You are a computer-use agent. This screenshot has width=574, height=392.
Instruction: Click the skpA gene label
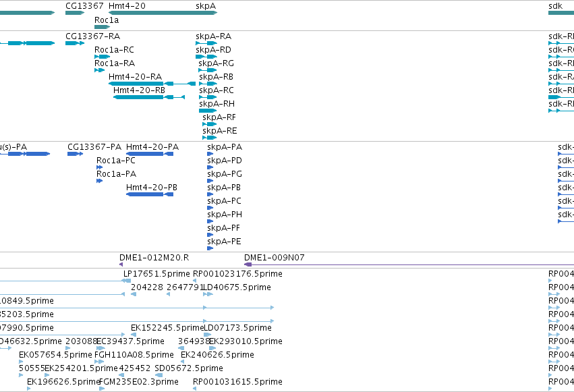tap(206, 6)
